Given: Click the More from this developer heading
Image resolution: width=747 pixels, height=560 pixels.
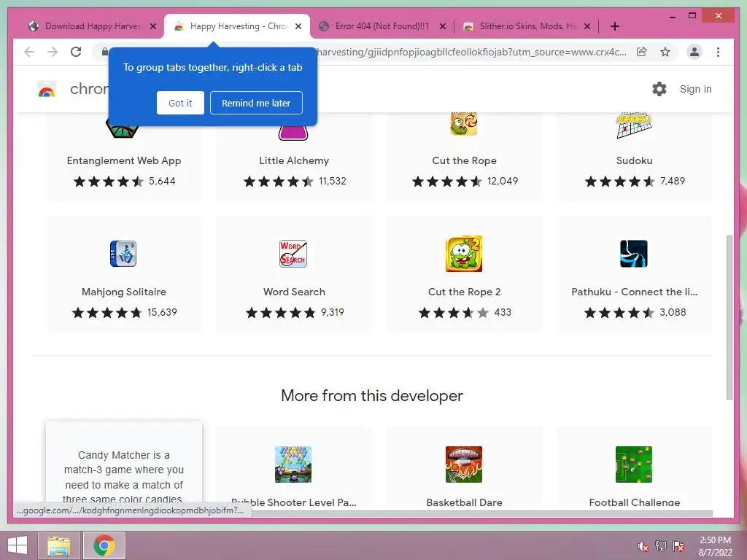Looking at the screenshot, I should 372,396.
